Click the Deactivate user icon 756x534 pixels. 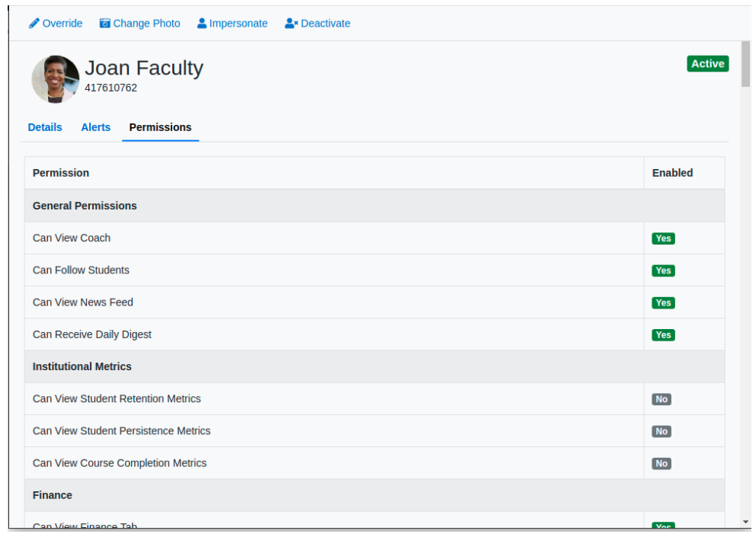[291, 23]
